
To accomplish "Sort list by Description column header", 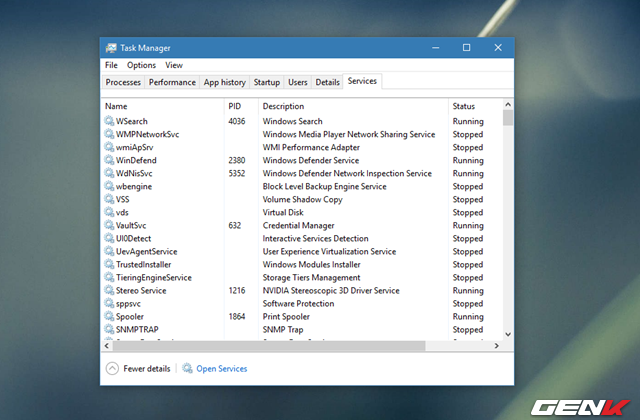I will [353, 106].
